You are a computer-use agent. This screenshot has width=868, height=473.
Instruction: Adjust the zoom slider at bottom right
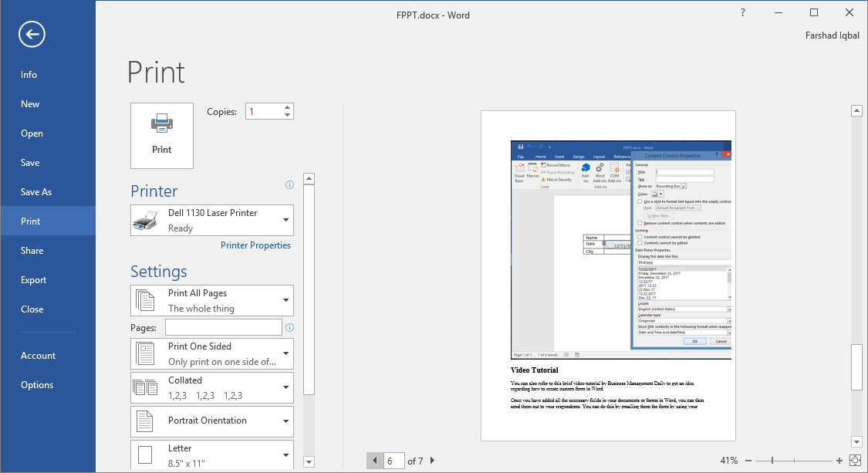point(772,460)
